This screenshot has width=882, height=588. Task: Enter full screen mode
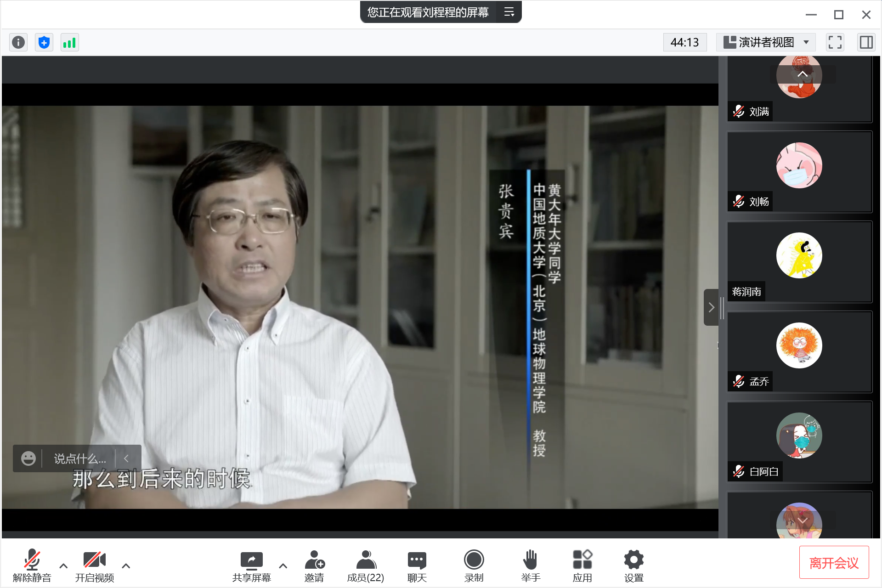(835, 42)
